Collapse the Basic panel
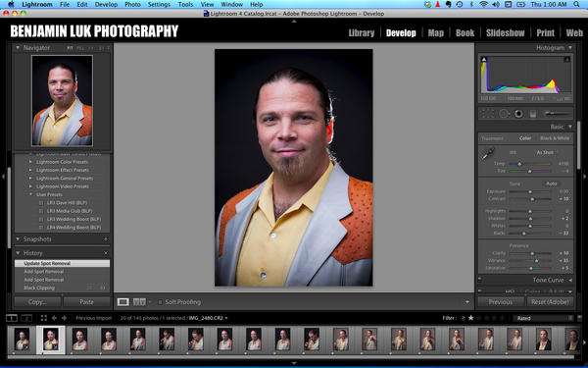Image resolution: width=588 pixels, height=368 pixels. tap(570, 127)
